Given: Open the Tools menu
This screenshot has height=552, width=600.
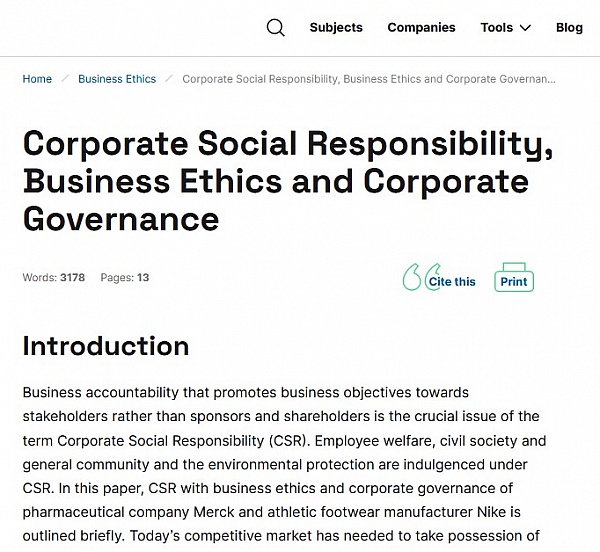Looking at the screenshot, I should (x=505, y=28).
